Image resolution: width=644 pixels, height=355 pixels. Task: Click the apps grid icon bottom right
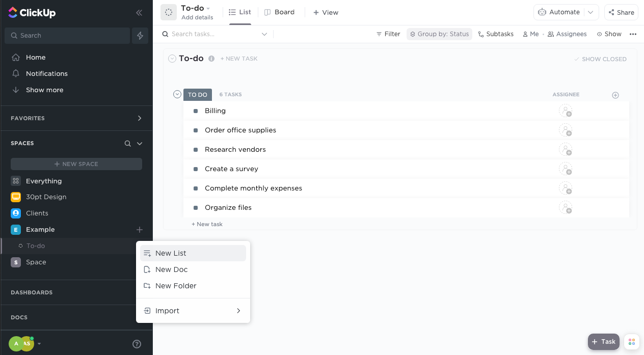631,342
